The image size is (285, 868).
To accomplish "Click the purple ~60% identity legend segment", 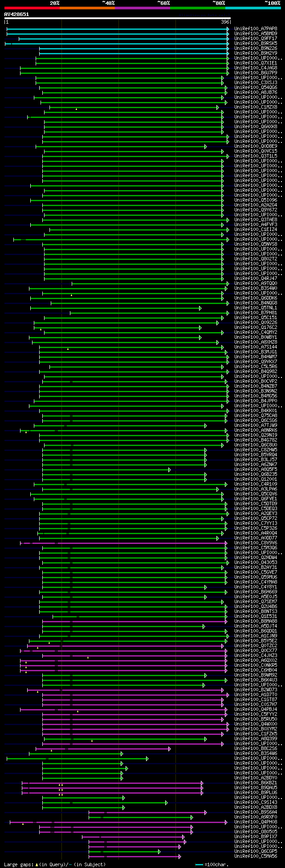I will [x=142, y=8].
